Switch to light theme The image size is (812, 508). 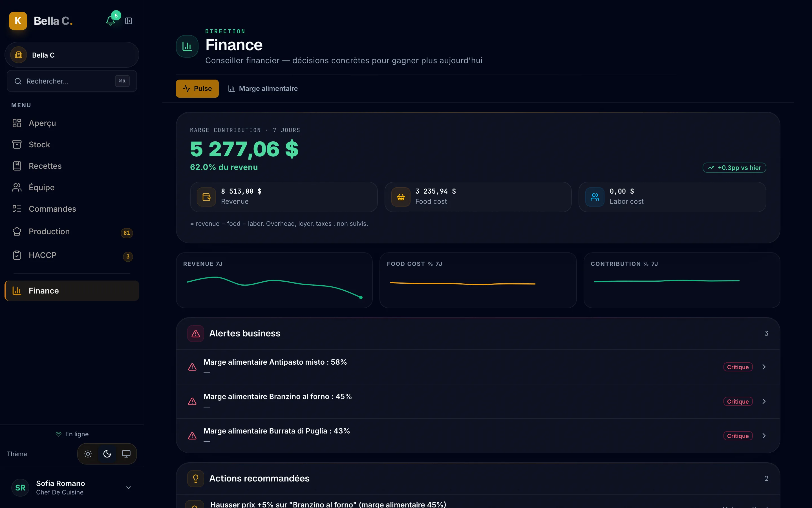coord(88,454)
